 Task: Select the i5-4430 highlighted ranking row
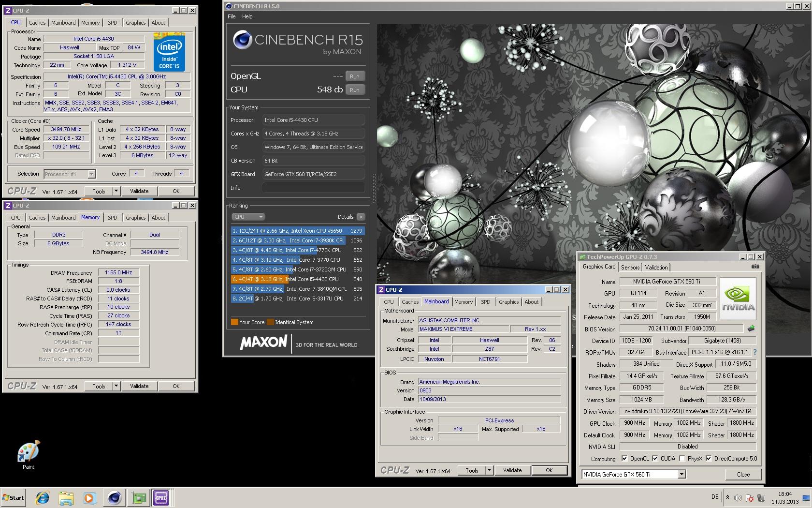[297, 279]
